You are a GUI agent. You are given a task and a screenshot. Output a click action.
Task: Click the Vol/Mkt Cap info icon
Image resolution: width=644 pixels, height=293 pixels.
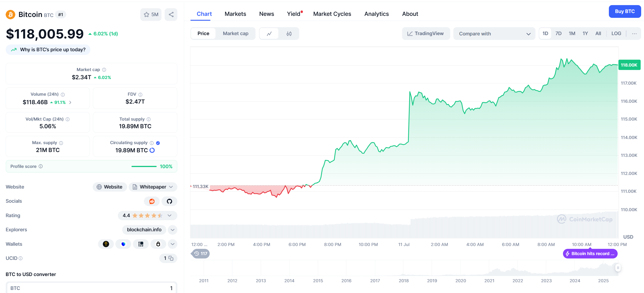(x=68, y=119)
